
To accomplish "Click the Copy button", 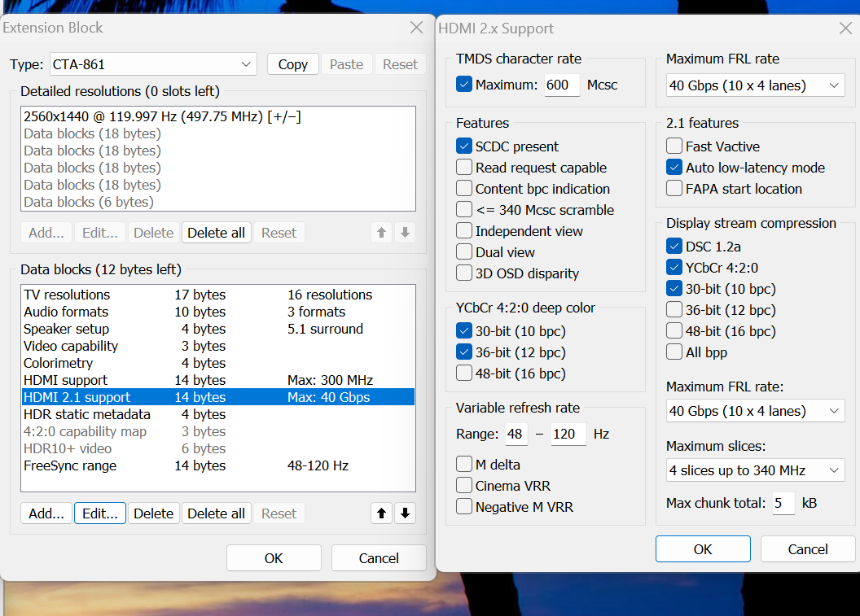I will click(x=292, y=64).
